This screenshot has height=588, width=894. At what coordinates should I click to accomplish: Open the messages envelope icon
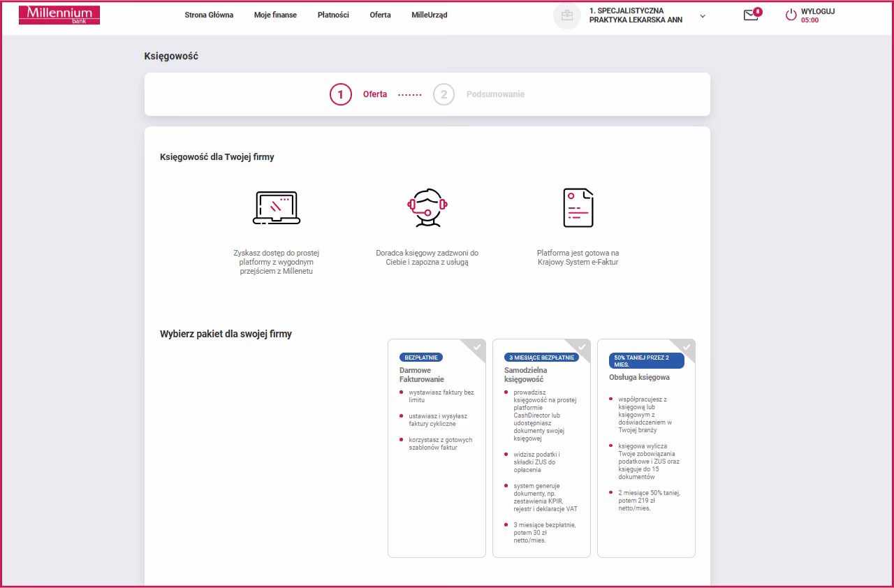click(x=751, y=15)
